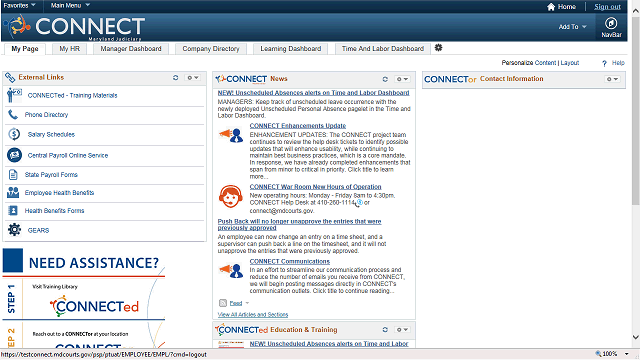The width and height of the screenshot is (640, 360).
Task: Expand the Feed dropdown arrow
Action: coord(247,303)
